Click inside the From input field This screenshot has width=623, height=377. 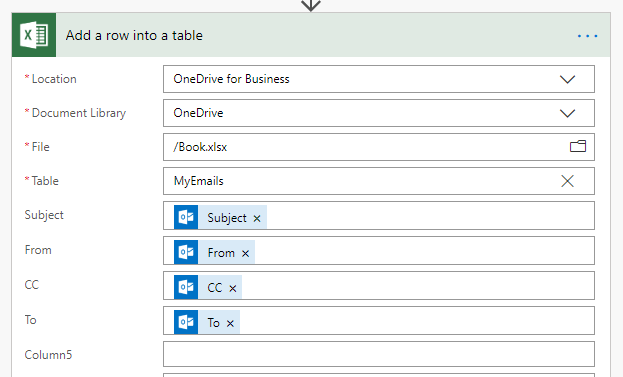tap(379, 251)
